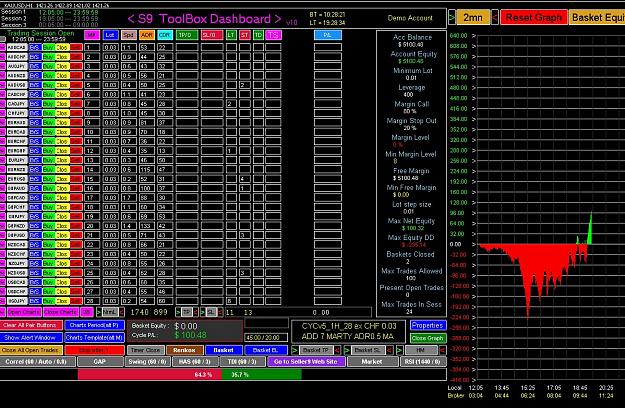625x408 pixels.
Task: Click the yellow Clos button for GBPCAD
Action: pos(62,198)
